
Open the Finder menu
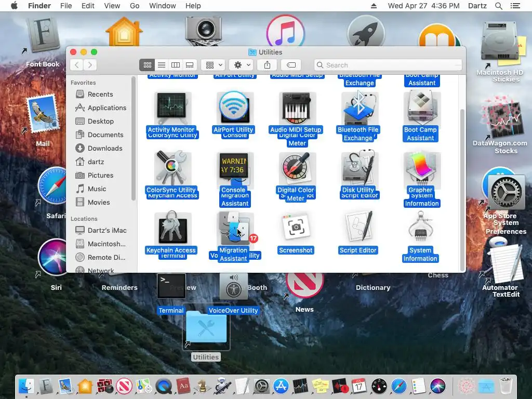pos(39,6)
